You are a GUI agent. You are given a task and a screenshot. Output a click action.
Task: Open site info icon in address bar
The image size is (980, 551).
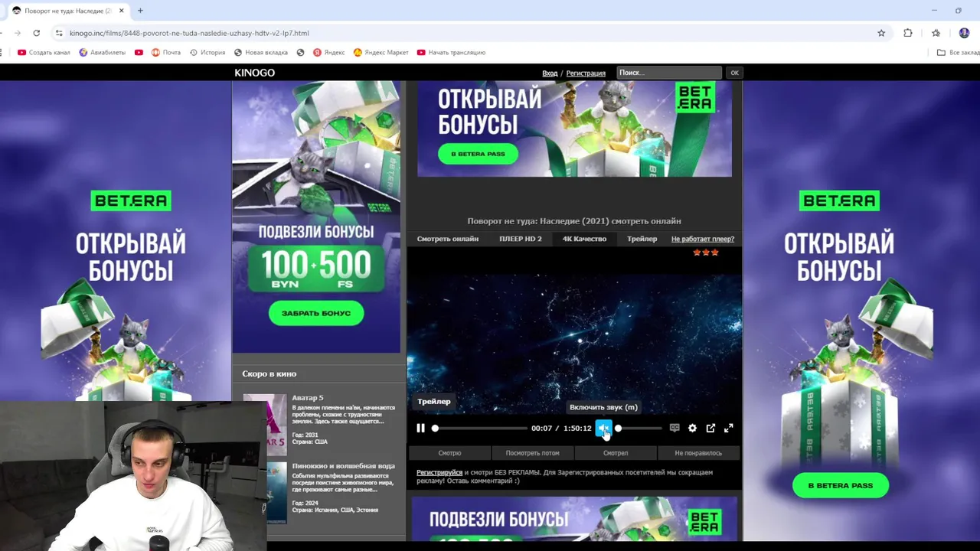[59, 33]
